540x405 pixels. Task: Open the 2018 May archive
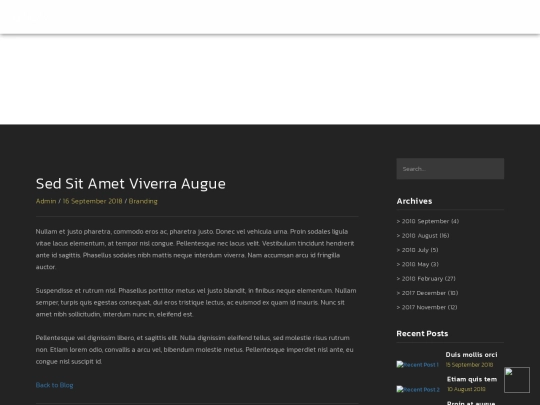[417, 264]
